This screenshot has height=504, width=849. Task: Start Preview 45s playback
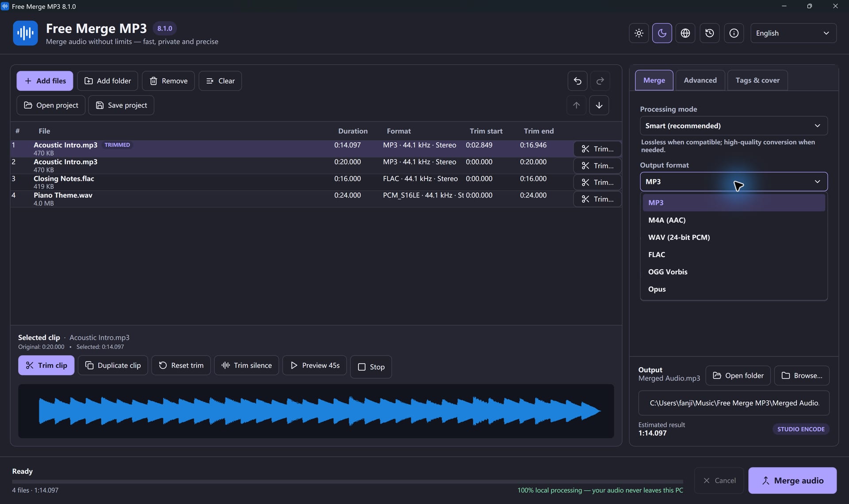coord(314,365)
